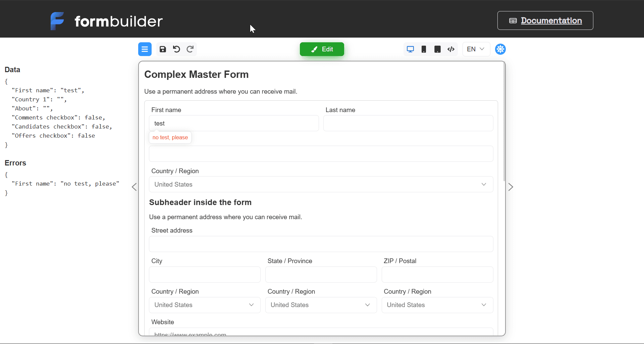
Task: Switch to tablet preview mode
Action: click(437, 49)
